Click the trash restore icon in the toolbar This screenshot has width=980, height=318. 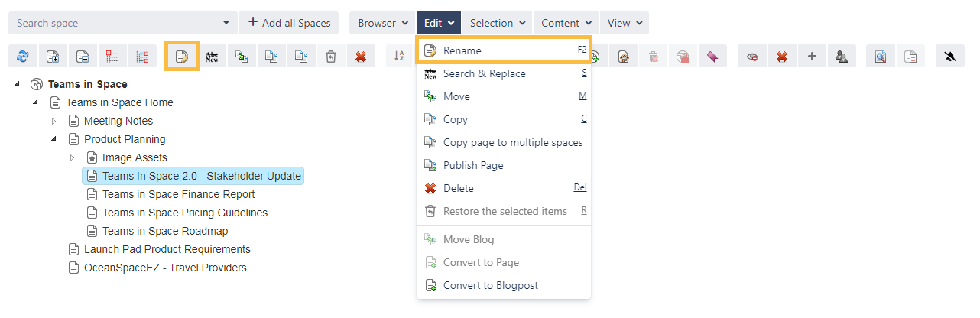coord(331,57)
